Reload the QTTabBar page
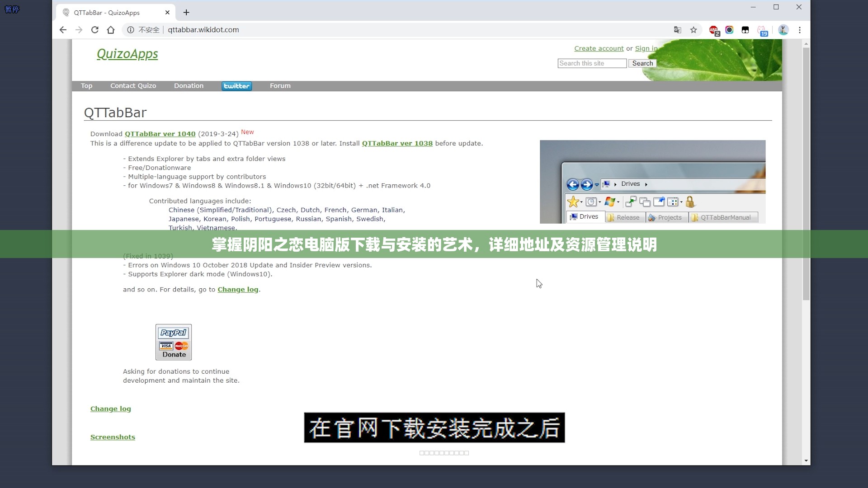The width and height of the screenshot is (868, 488). tap(95, 30)
